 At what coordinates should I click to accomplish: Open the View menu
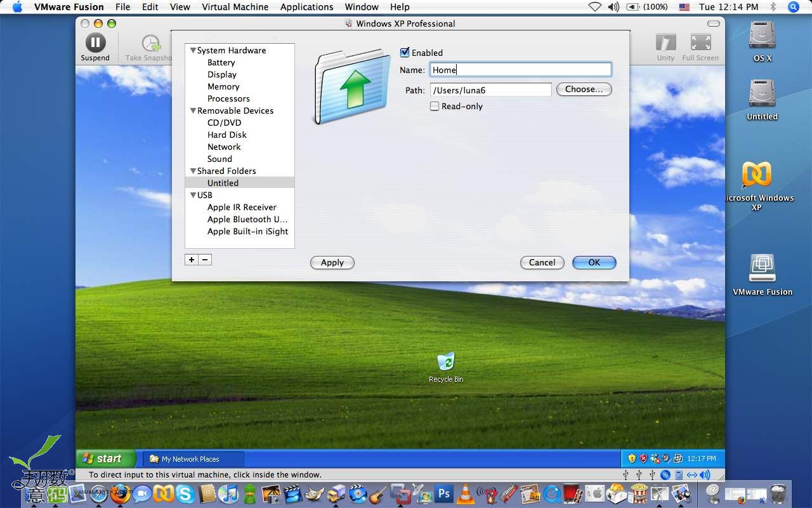pos(180,7)
